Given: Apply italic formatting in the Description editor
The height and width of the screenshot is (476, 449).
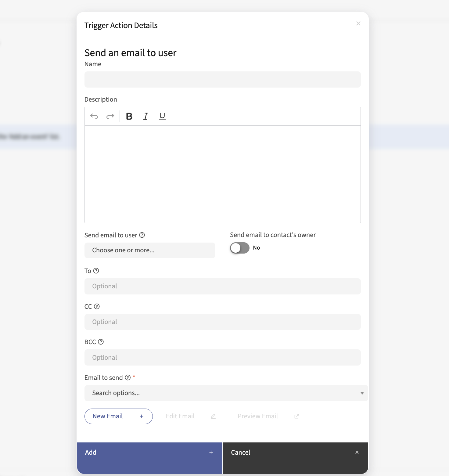Looking at the screenshot, I should pos(145,116).
